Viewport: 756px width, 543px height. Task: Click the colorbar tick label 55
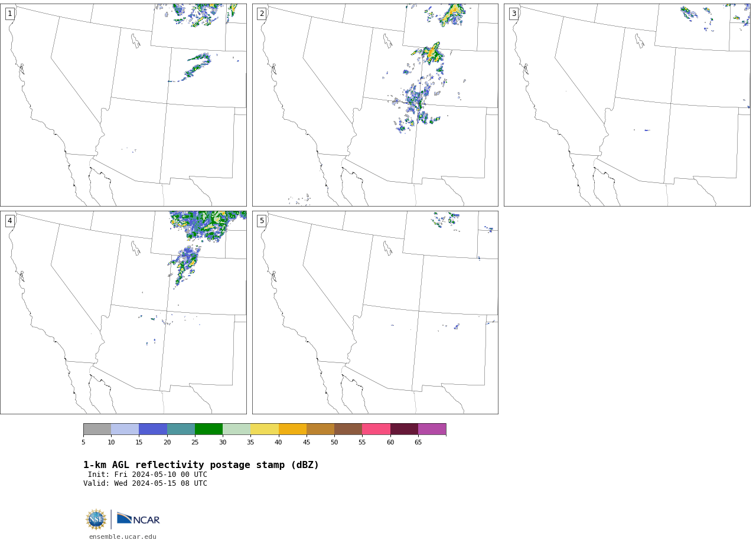(362, 442)
